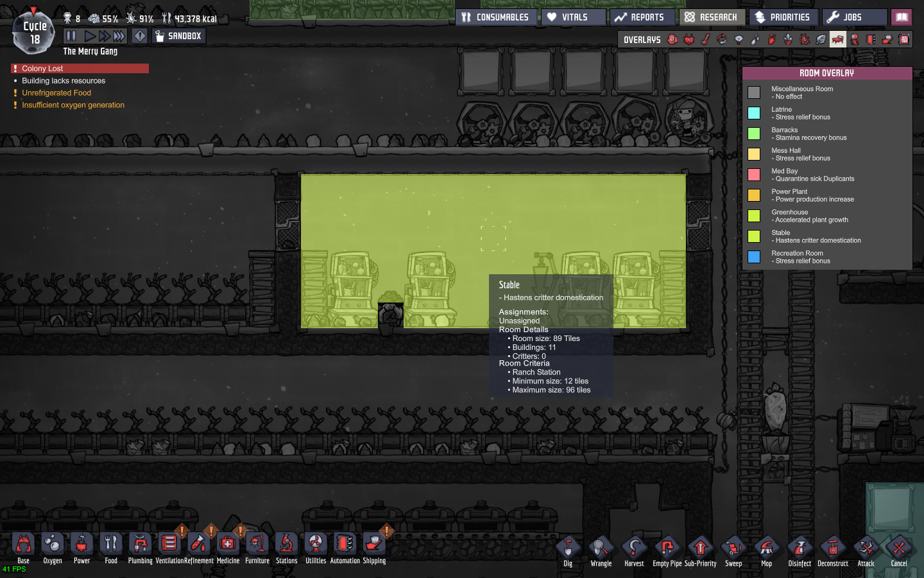Select the Mop tool

point(766,550)
